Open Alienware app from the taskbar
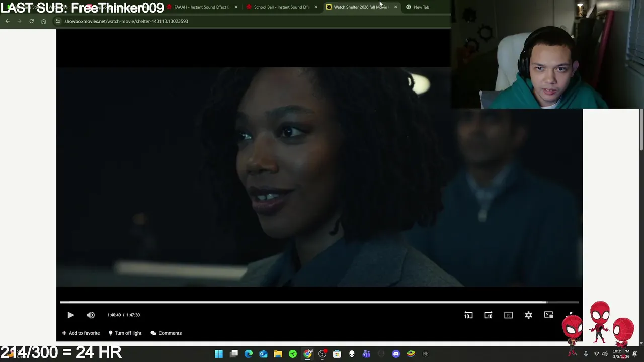The image size is (644, 362). click(352, 354)
